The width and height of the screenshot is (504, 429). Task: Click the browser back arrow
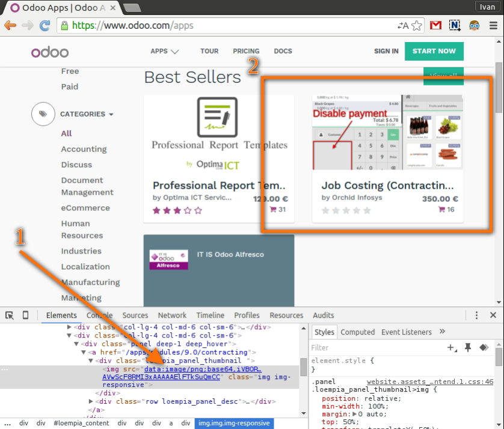[x=10, y=25]
